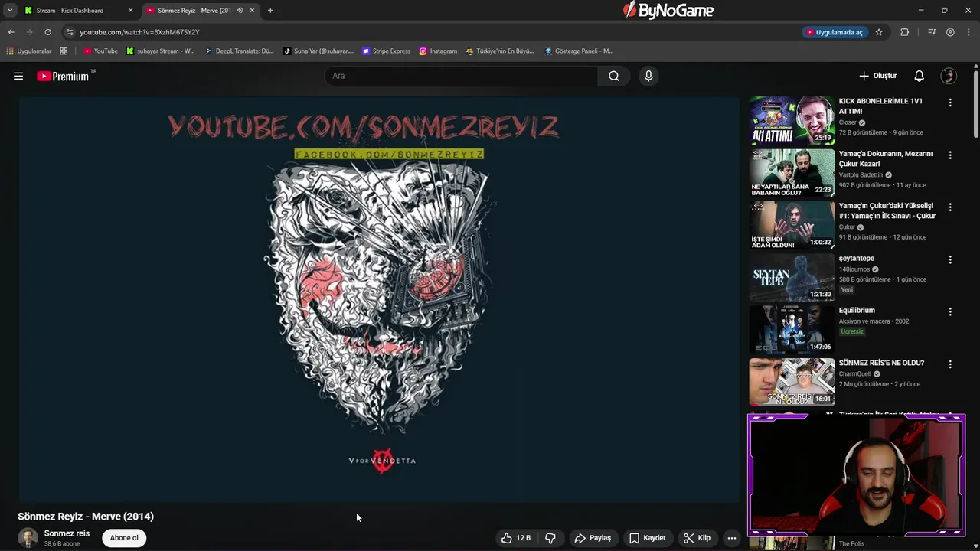Click the 140journos channel name

click(854, 269)
